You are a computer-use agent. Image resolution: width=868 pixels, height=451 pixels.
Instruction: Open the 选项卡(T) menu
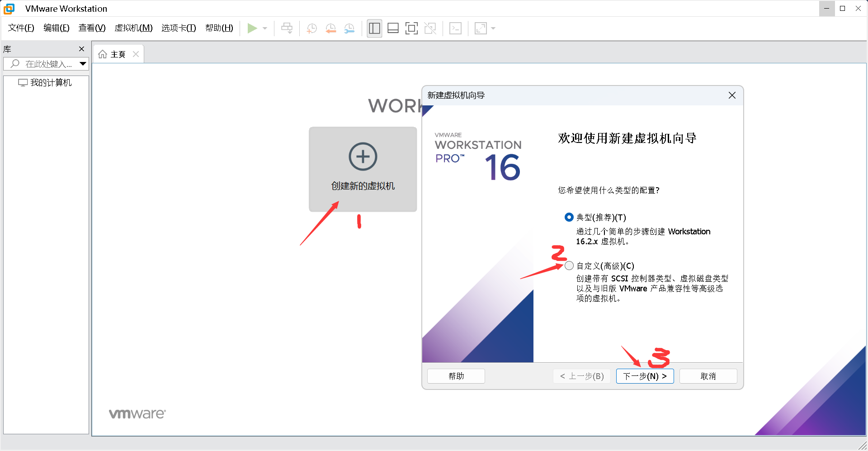point(179,28)
